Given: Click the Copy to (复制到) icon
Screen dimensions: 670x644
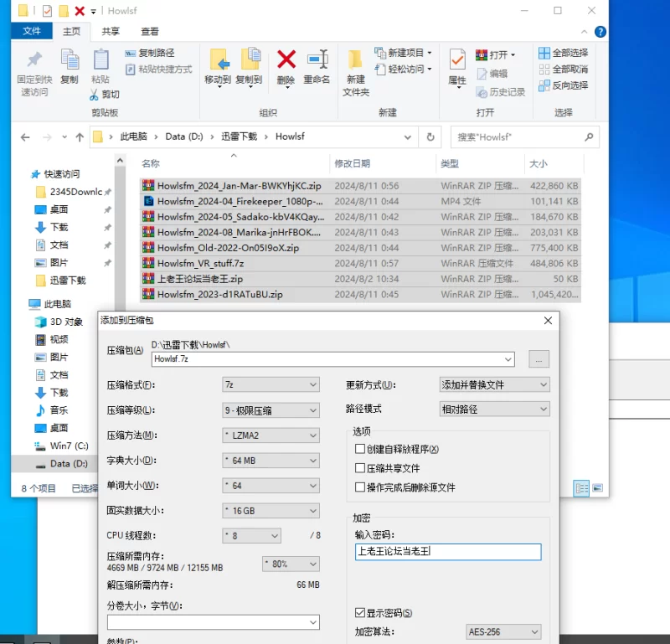Looking at the screenshot, I should (x=249, y=60).
